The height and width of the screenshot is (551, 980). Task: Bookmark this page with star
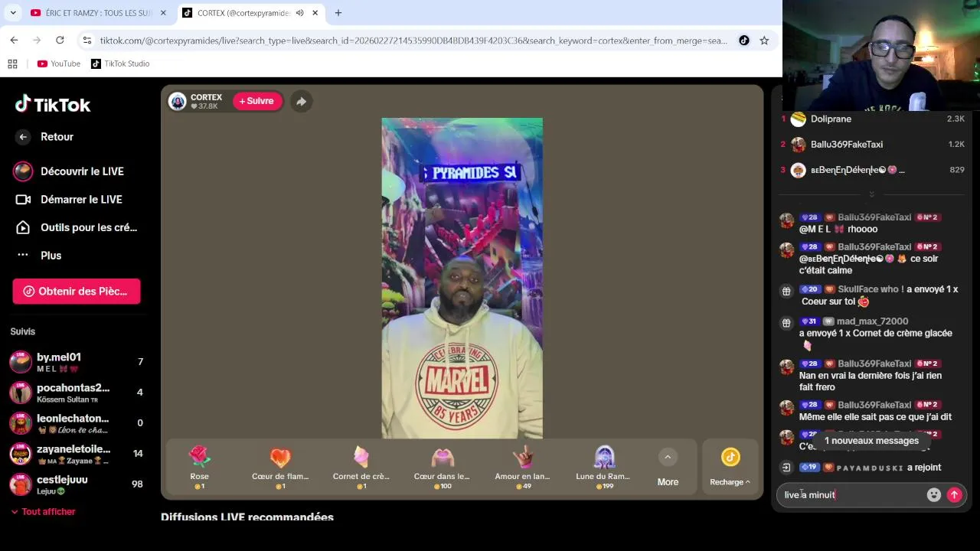764,41
